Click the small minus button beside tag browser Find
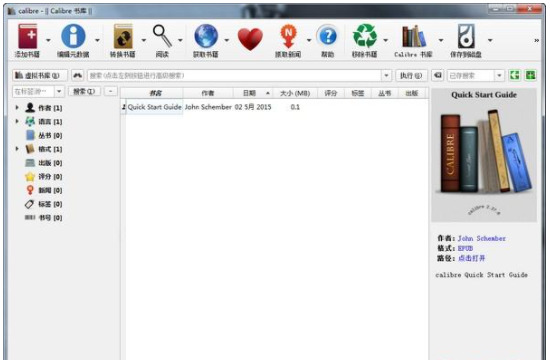 point(110,91)
